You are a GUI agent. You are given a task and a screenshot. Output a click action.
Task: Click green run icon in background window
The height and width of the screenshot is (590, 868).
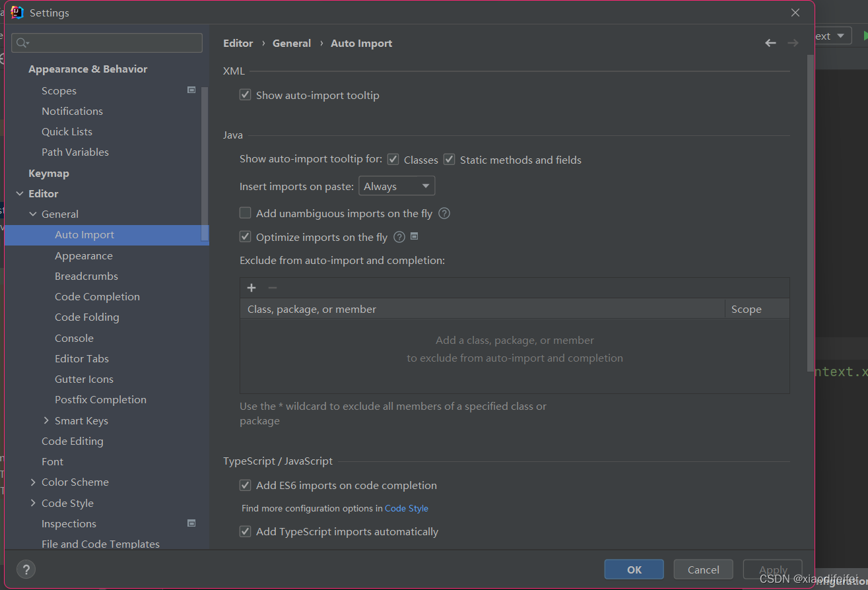[865, 36]
